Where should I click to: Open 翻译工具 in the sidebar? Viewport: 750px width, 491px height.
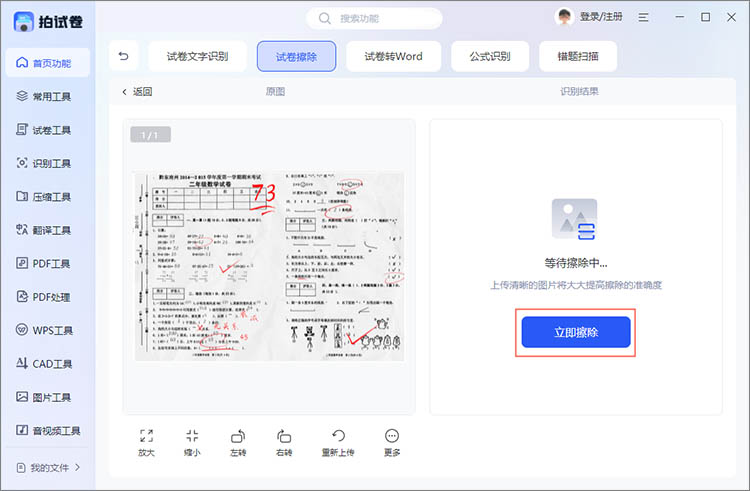(x=48, y=230)
